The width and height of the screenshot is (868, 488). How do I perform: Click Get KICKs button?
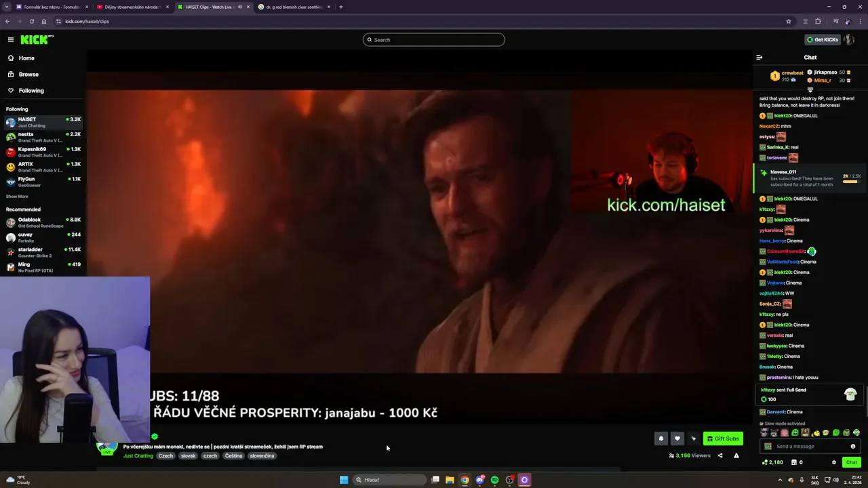click(x=823, y=40)
